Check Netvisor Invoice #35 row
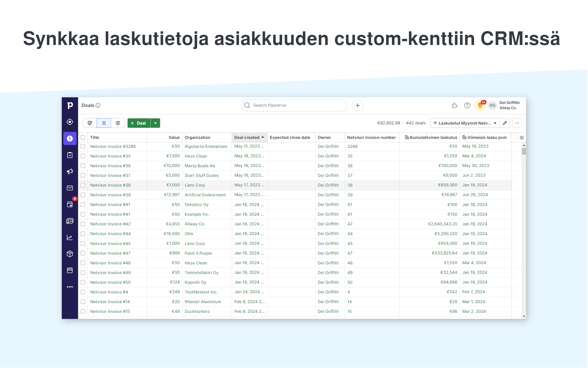Viewport: 588px width, 368px height. click(83, 156)
